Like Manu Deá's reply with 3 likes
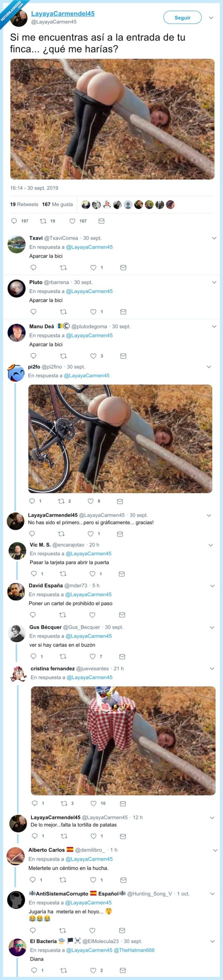 (93, 356)
